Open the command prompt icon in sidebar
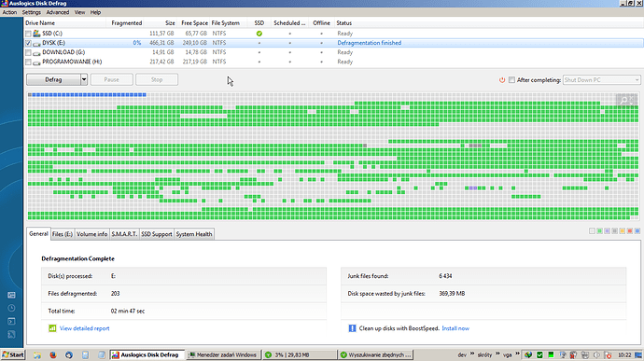644x361 pixels. 11,321
